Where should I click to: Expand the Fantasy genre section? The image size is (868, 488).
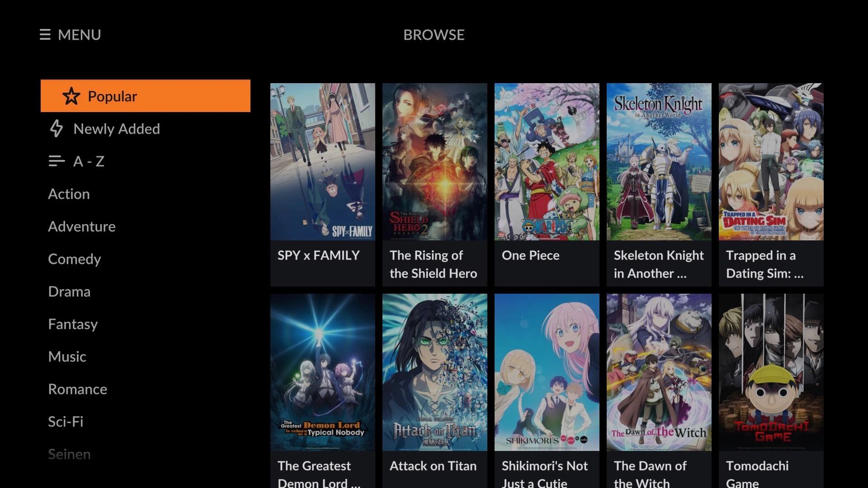(x=73, y=324)
